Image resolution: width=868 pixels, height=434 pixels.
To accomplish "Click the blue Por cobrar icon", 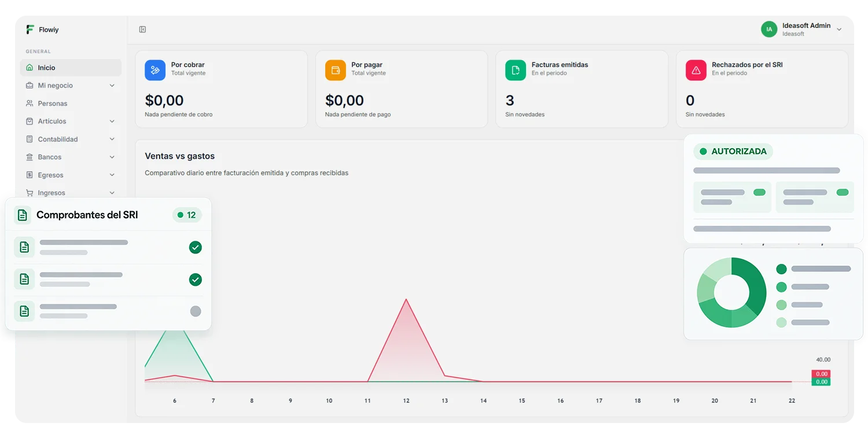I will [155, 70].
